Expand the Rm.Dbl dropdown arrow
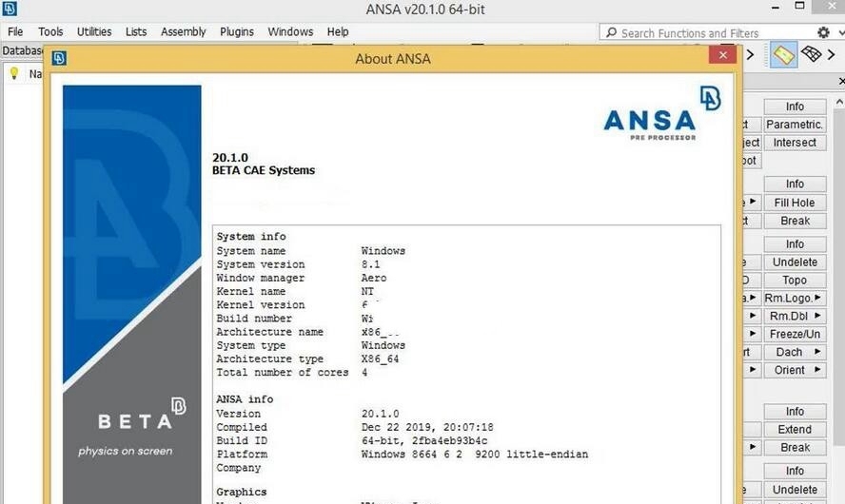 point(818,315)
